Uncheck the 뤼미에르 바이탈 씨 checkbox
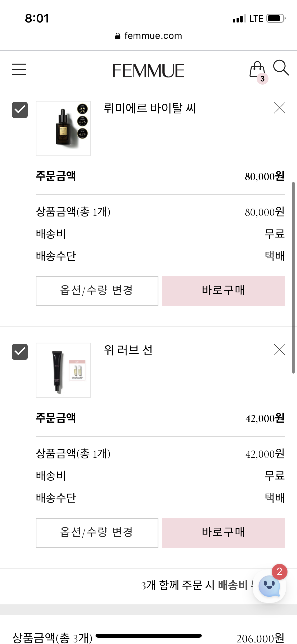Screen dimensions: 297x644 pyautogui.click(x=20, y=110)
